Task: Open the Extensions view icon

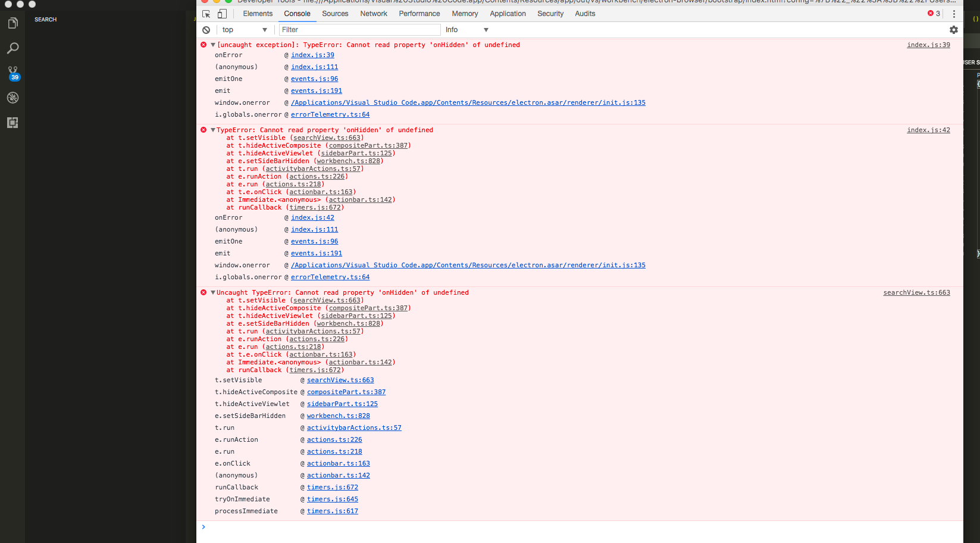Action: [x=12, y=123]
